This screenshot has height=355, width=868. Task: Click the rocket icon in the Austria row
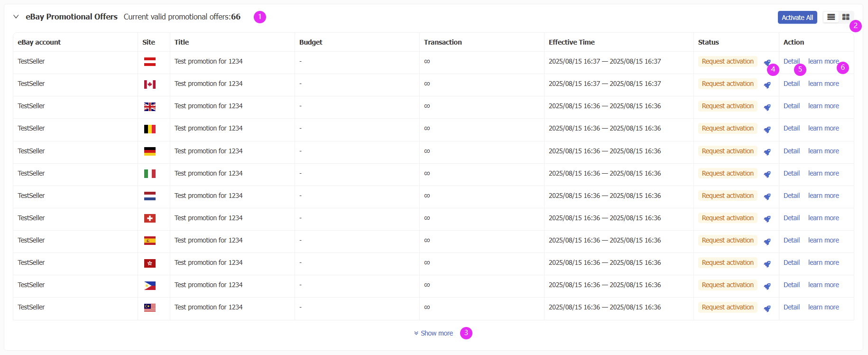pos(767,63)
